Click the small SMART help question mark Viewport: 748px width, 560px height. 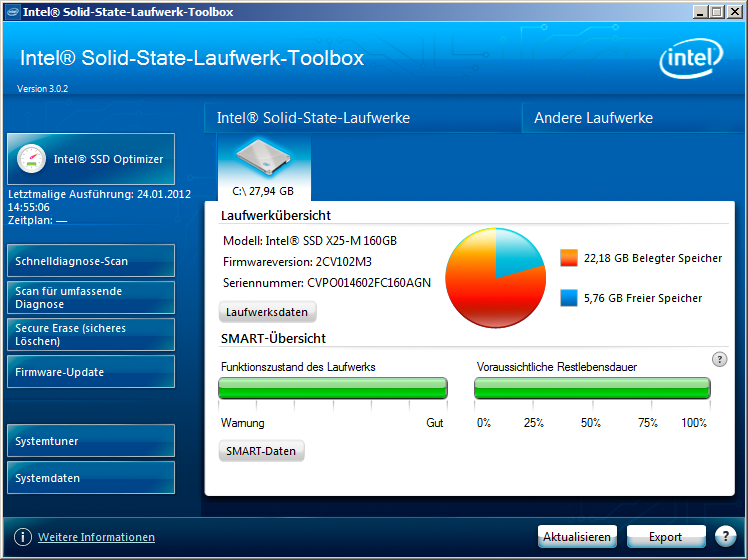pyautogui.click(x=719, y=360)
